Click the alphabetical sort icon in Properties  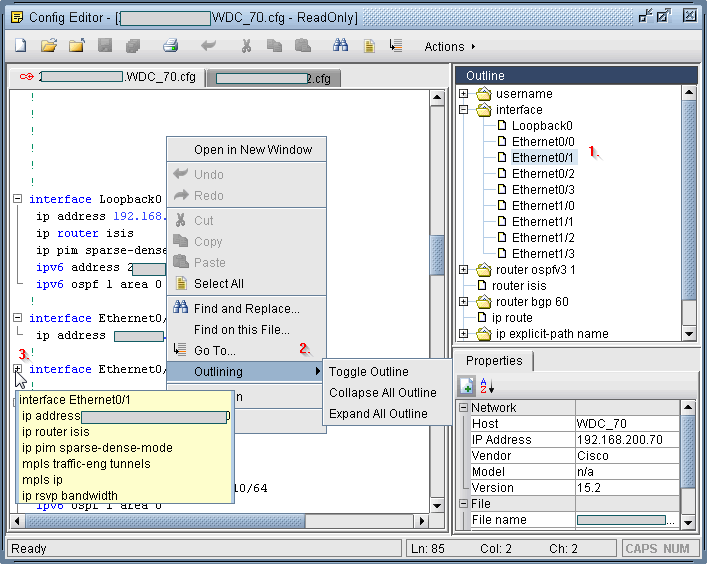pyautogui.click(x=488, y=386)
